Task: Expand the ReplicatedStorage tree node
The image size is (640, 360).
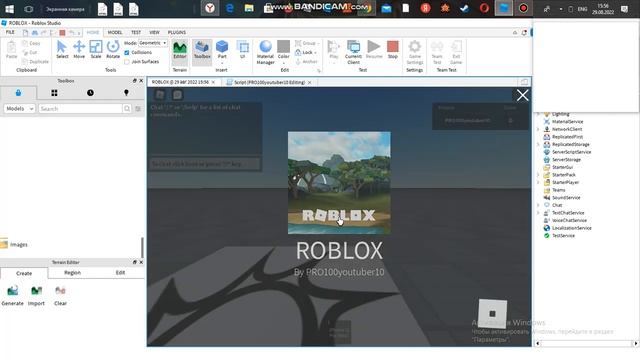Action: (538, 144)
